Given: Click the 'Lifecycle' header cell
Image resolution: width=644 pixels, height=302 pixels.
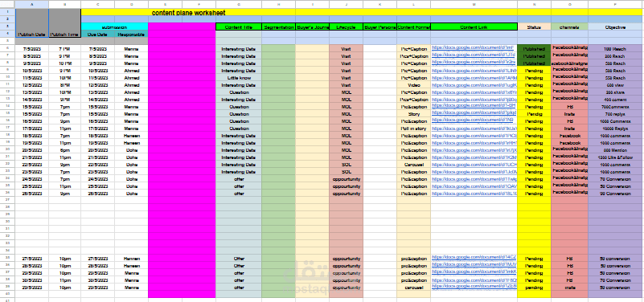Looking at the screenshot, I should click(346, 27).
